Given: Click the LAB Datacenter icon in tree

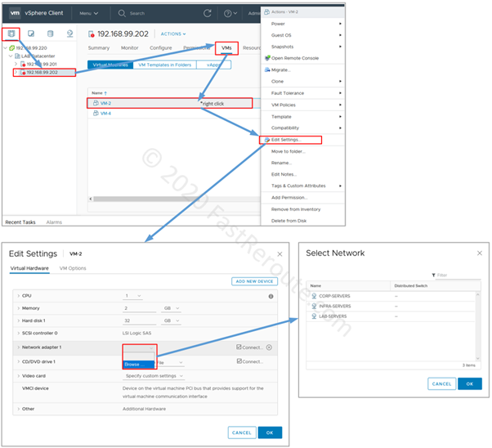Looking at the screenshot, I should pos(18,56).
